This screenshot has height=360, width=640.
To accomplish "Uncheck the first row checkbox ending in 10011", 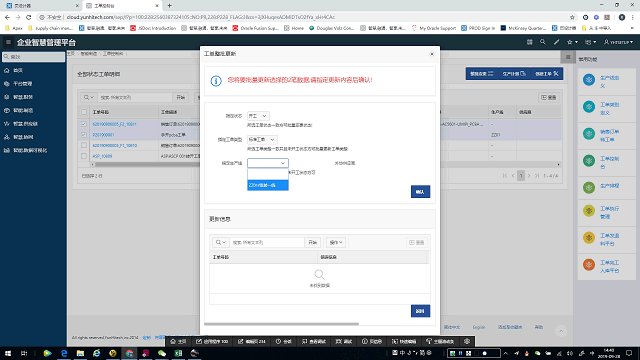I will pyautogui.click(x=84, y=124).
